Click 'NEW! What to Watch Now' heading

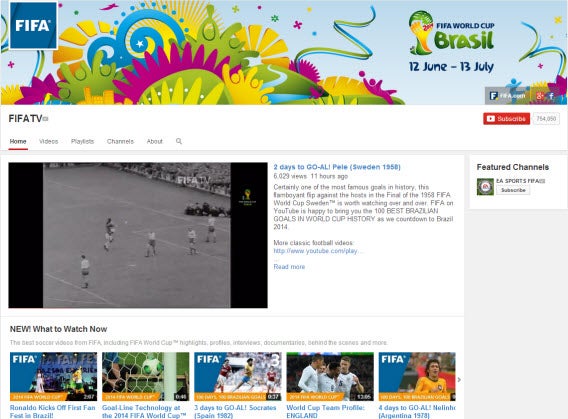point(58,329)
